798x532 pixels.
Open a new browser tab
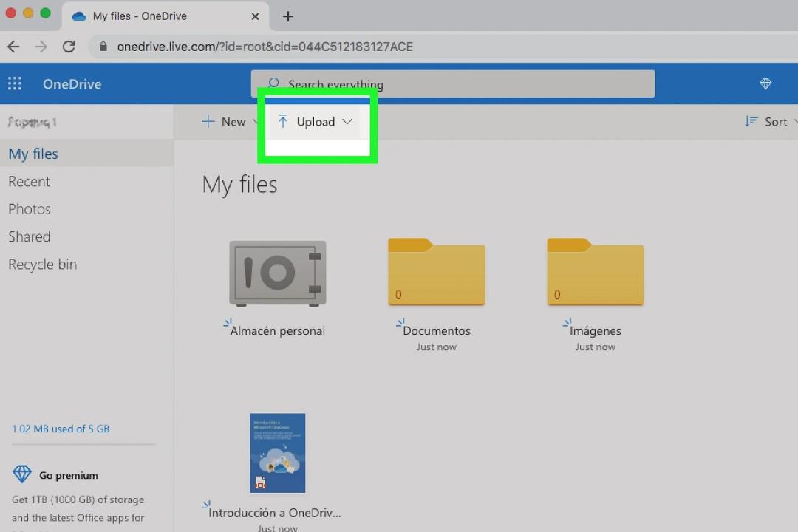click(288, 16)
